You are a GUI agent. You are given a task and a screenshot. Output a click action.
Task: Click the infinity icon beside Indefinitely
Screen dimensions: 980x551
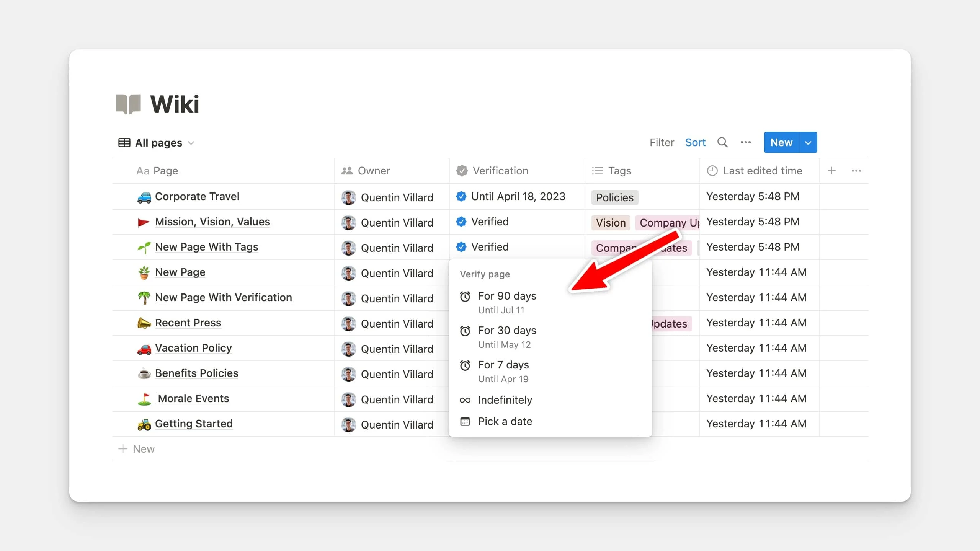[x=465, y=400]
